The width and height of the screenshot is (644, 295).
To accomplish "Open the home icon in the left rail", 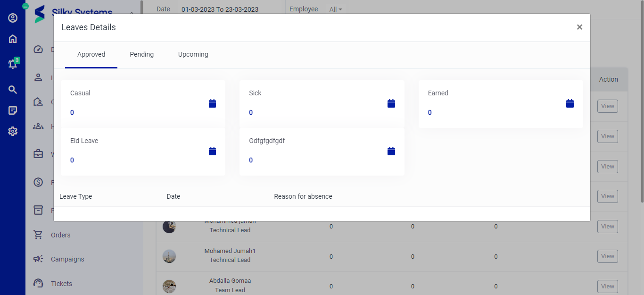I will click(13, 39).
